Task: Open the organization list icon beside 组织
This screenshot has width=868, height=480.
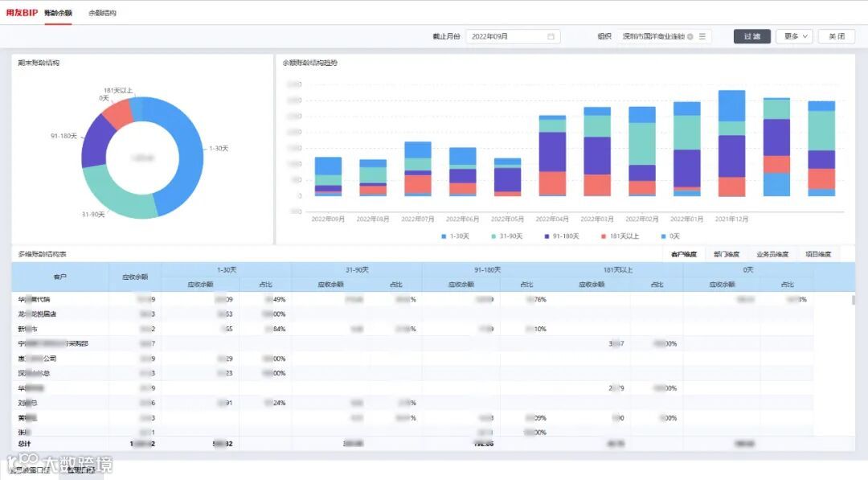Action: (702, 36)
